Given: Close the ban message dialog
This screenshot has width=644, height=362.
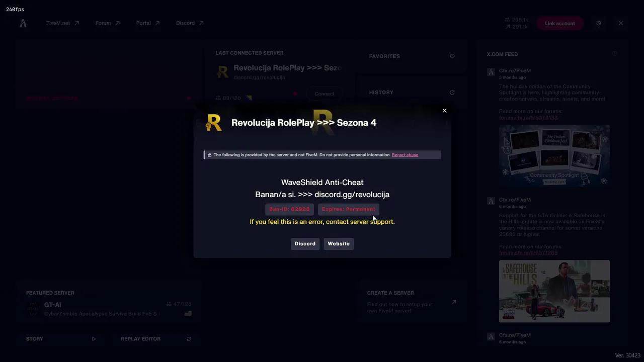Looking at the screenshot, I should [x=444, y=111].
